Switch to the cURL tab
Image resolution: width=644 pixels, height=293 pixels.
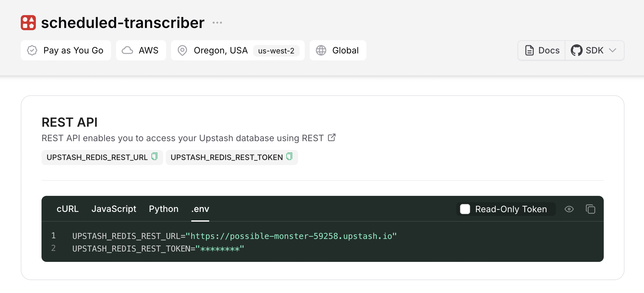click(x=67, y=209)
